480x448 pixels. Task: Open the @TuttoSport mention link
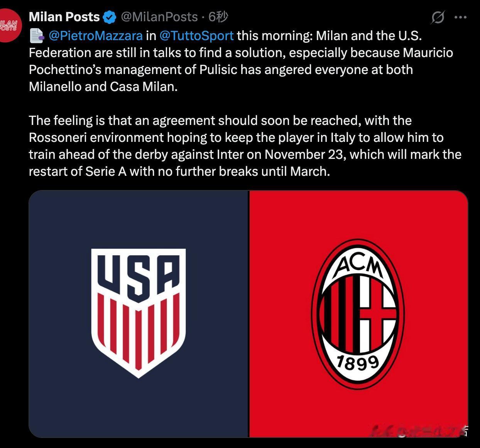click(x=196, y=36)
